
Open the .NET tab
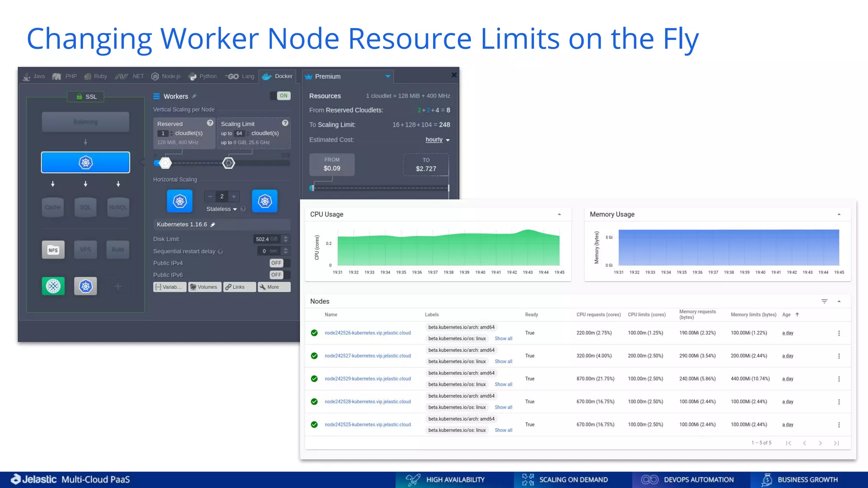[x=129, y=76]
